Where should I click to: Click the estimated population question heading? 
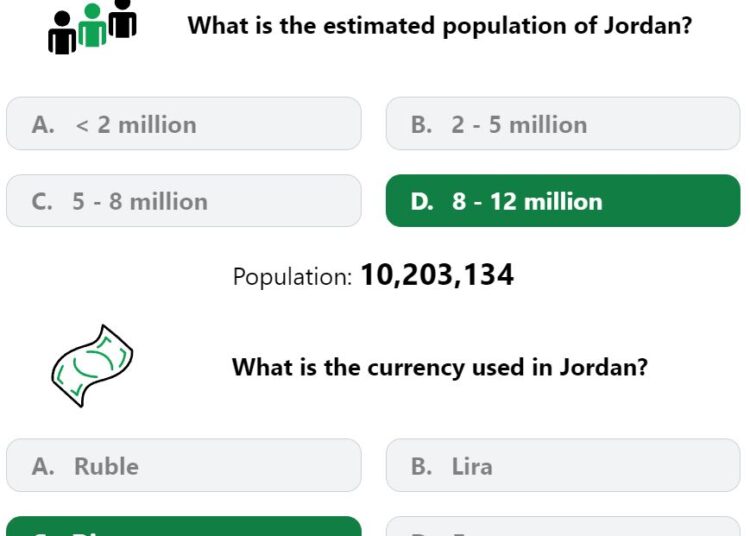pos(440,26)
